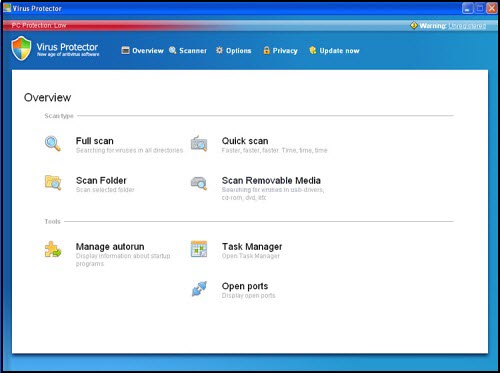Click the 'PC Protection: Low' status text

pyautogui.click(x=39, y=25)
